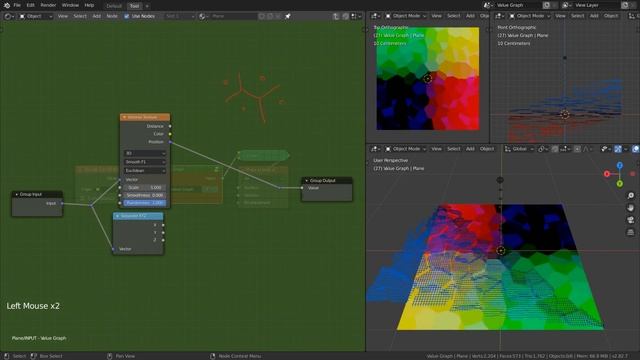Click the material name field
640x360 pixels.
[233, 16]
